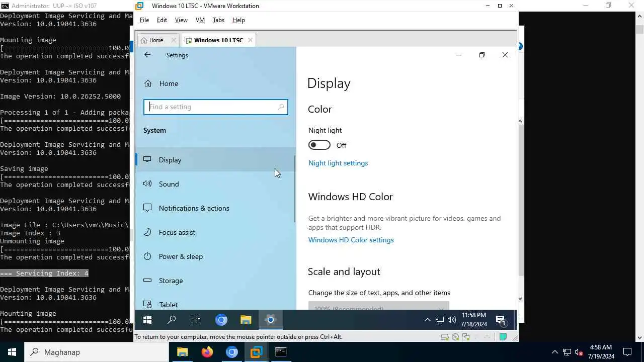Toggle Night light on
644x362 pixels.
[319, 145]
